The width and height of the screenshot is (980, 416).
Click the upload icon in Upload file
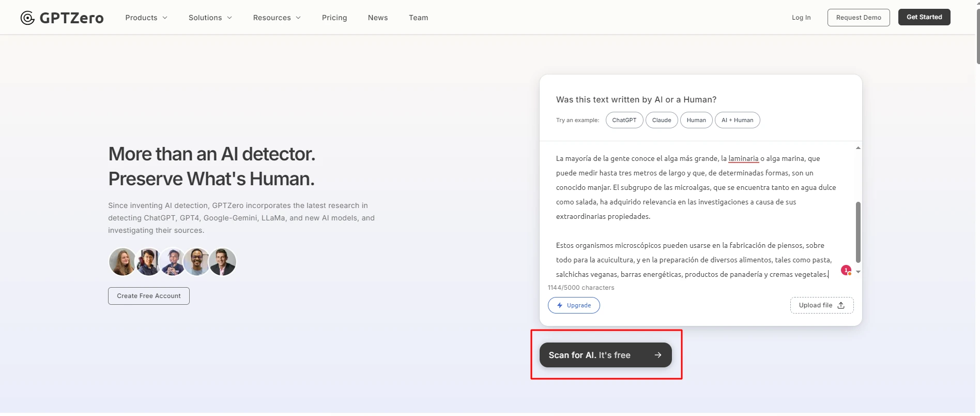(841, 305)
